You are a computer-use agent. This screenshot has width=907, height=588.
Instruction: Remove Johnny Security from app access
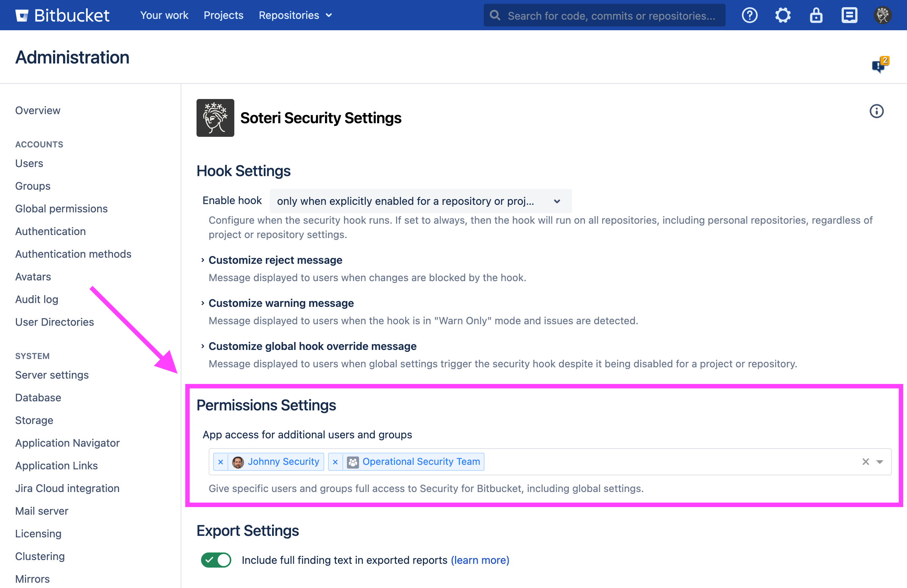point(220,461)
